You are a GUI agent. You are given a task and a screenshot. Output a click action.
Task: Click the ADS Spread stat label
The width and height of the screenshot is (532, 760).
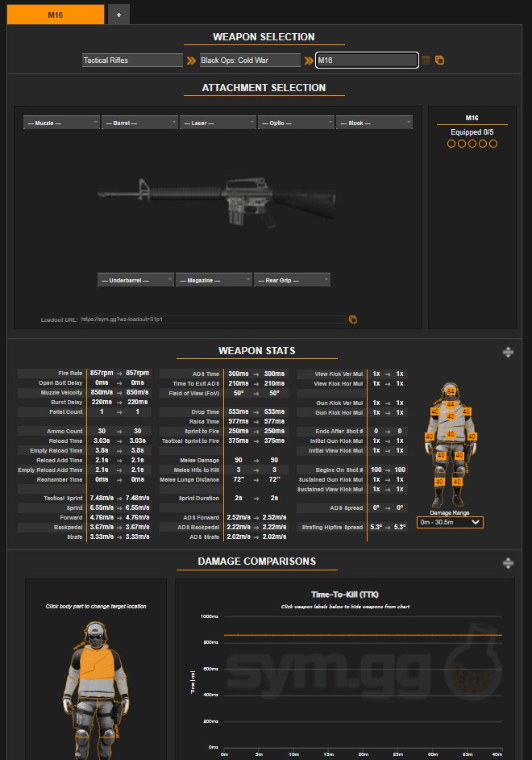pos(346,508)
